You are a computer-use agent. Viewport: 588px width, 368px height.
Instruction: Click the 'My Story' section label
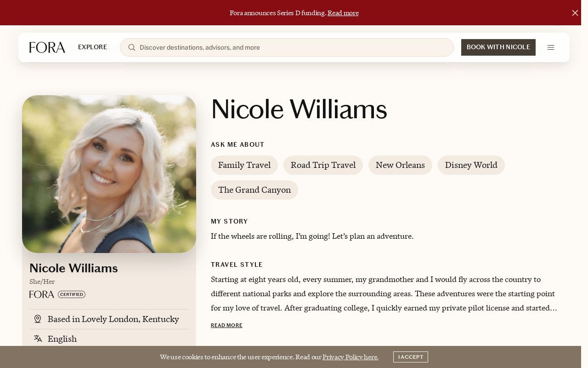point(229,221)
